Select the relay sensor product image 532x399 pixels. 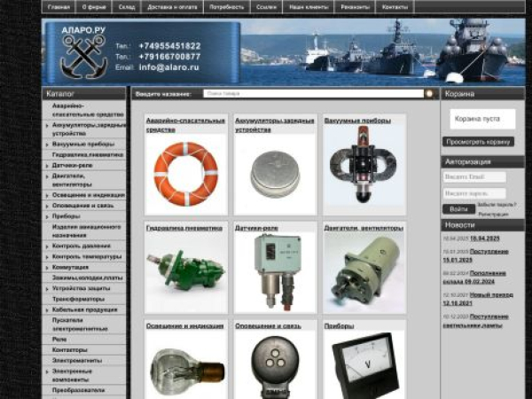pos(275,272)
